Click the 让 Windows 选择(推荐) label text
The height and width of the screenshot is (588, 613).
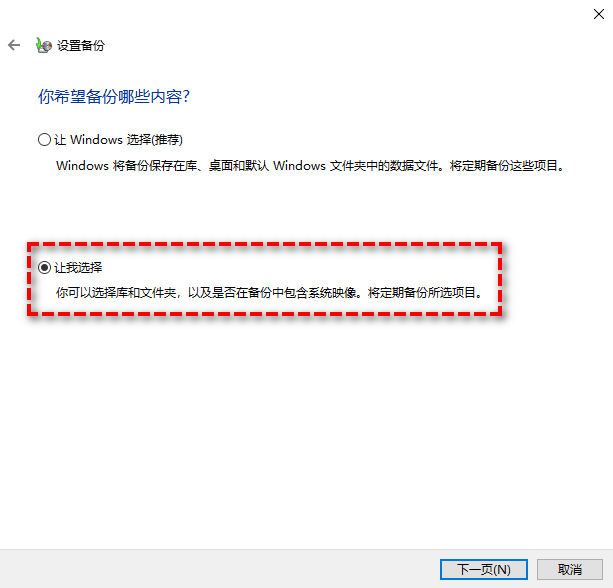(x=118, y=140)
